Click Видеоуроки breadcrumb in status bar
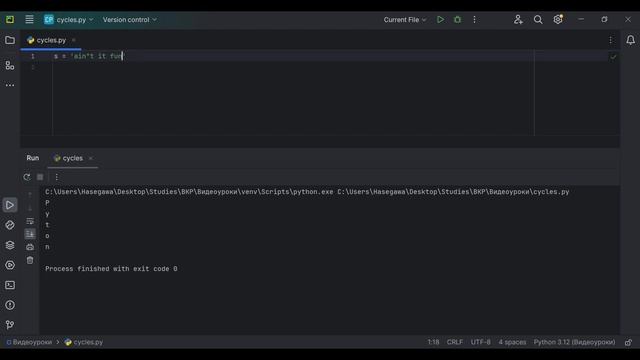Viewport: 640px width, 360px height. (x=29, y=342)
